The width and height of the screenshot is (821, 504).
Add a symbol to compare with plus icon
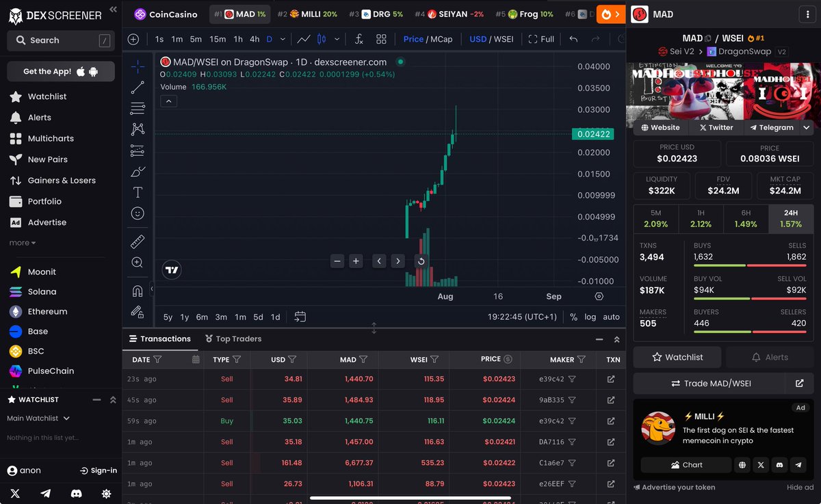click(x=133, y=39)
